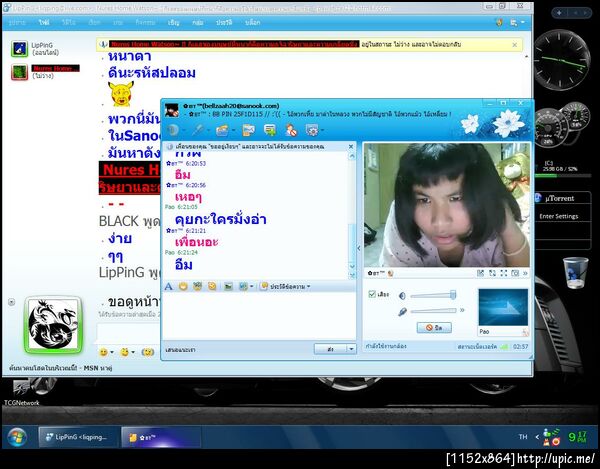Open the Windows Start menu
The image size is (600, 469).
click(16, 437)
